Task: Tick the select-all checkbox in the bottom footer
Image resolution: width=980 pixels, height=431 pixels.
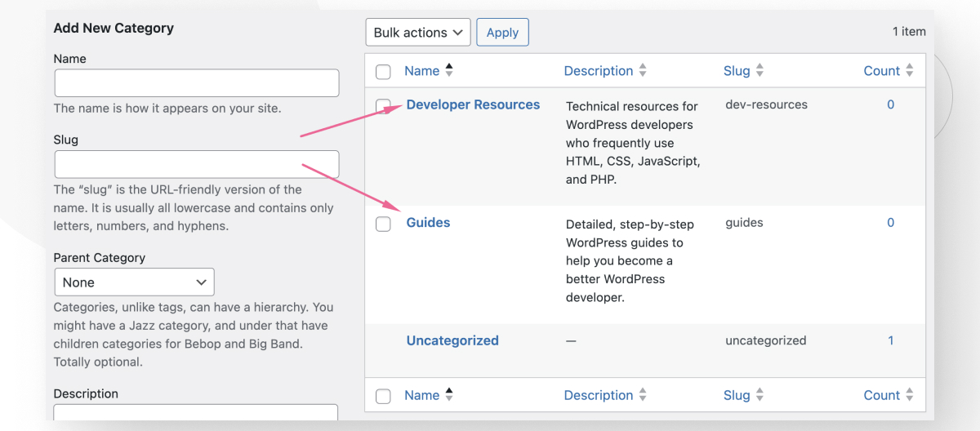Action: click(383, 396)
